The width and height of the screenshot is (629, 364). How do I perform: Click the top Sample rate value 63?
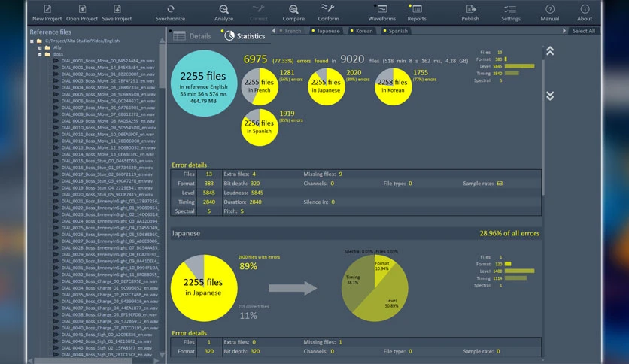500,184
